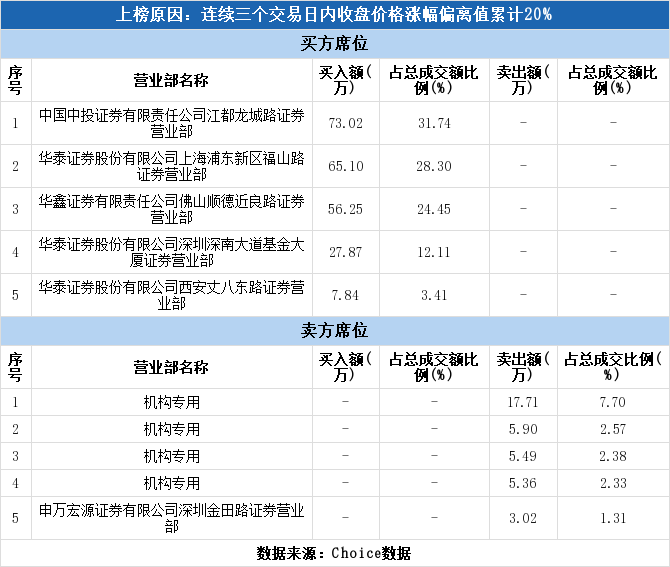Select sell amount value 3.02
Viewport: 670px width, 567px height.
click(x=523, y=518)
